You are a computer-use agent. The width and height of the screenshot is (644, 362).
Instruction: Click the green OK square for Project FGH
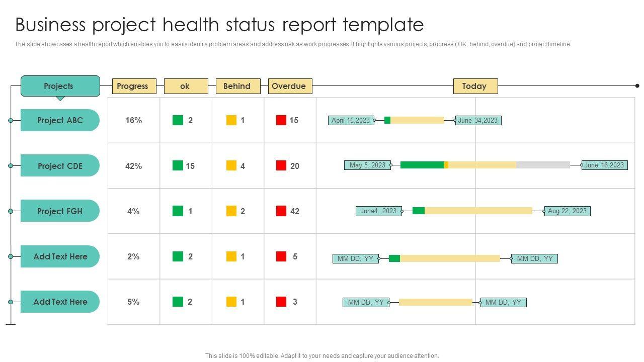click(178, 211)
